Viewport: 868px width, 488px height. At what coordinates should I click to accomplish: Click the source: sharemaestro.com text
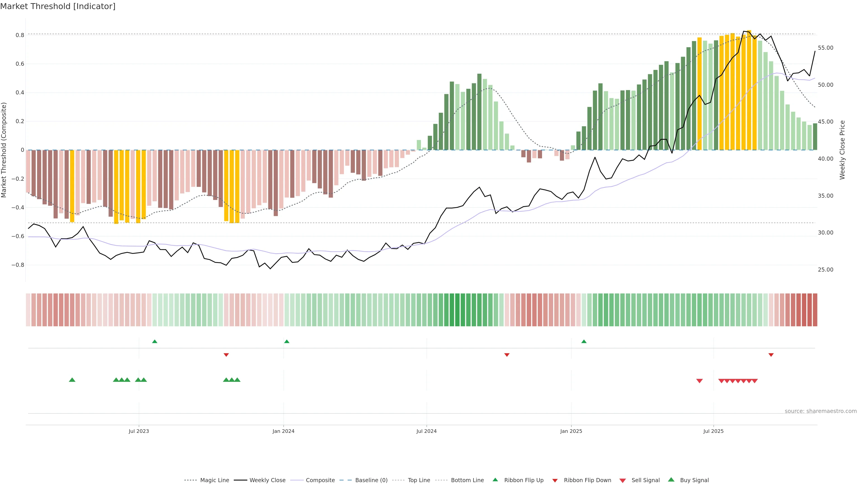tap(821, 411)
